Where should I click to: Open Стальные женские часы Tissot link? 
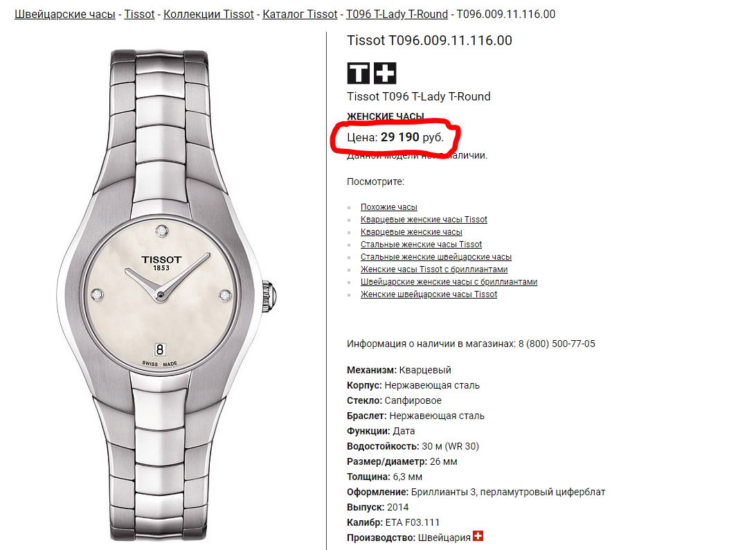(421, 245)
